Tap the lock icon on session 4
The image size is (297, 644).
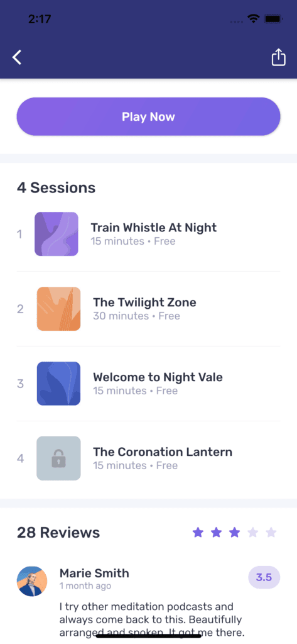[x=58, y=458]
